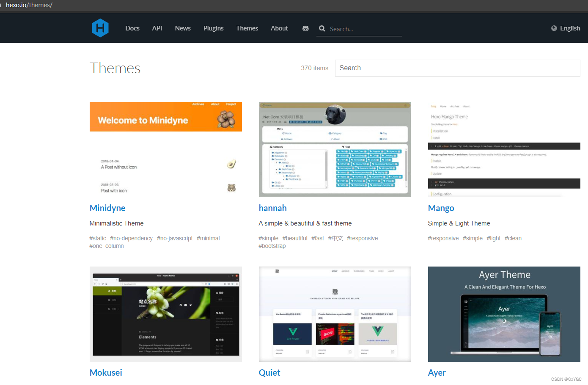
Task: Select the #fast tag
Action: pos(318,238)
